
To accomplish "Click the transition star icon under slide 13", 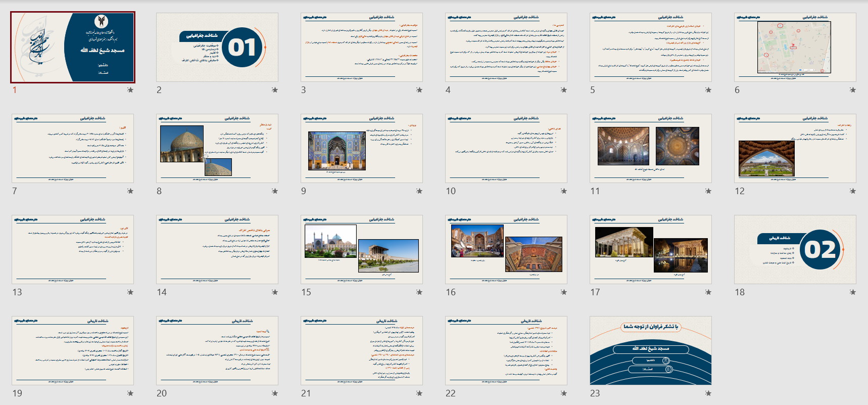I will pos(130,292).
